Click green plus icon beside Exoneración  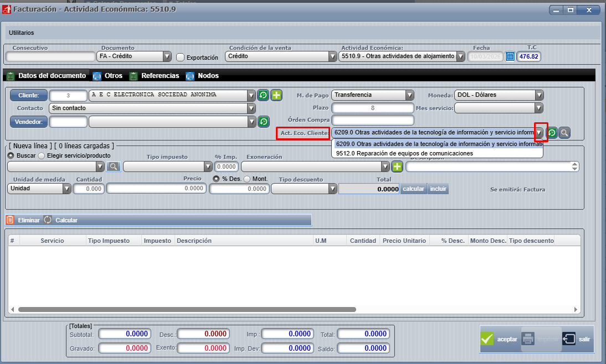click(397, 167)
